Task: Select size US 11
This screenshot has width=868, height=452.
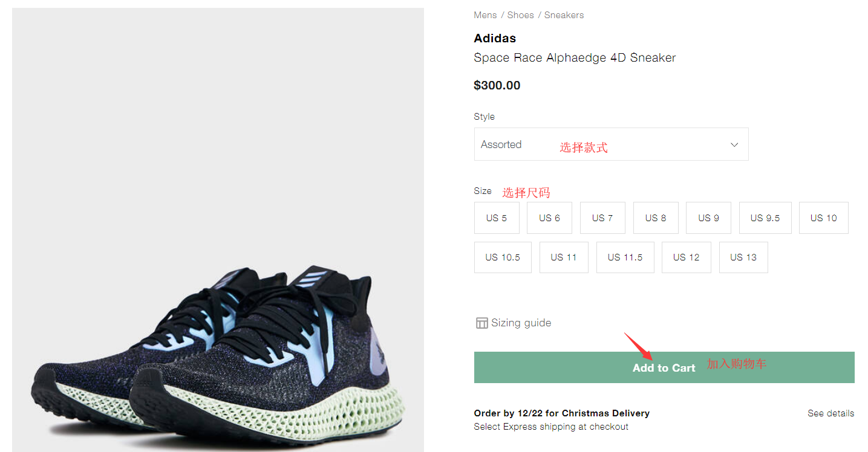Action: pyautogui.click(x=564, y=257)
